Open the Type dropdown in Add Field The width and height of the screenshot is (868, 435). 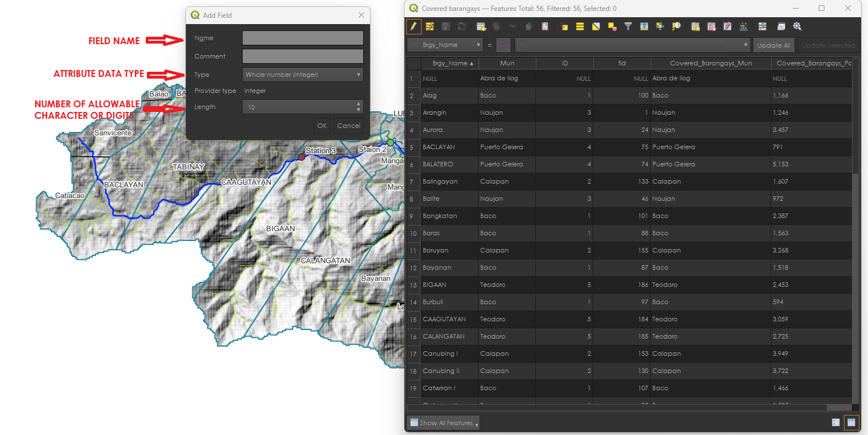pyautogui.click(x=302, y=75)
